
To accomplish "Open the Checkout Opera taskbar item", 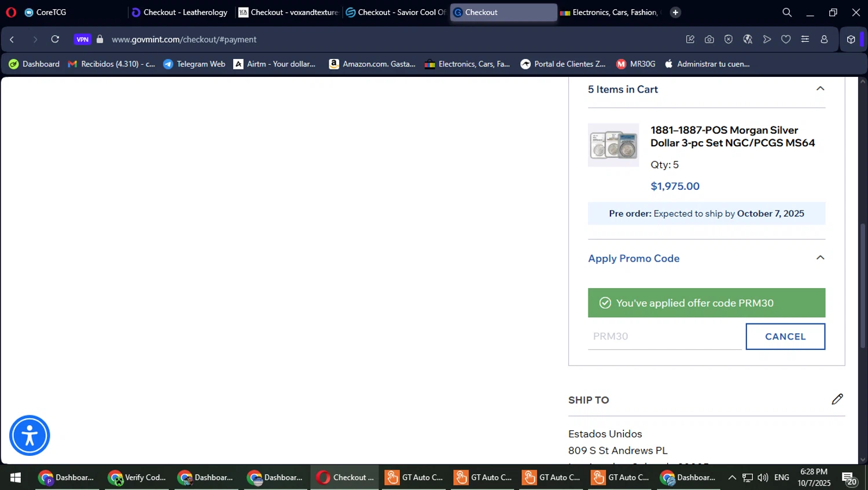I will click(345, 477).
